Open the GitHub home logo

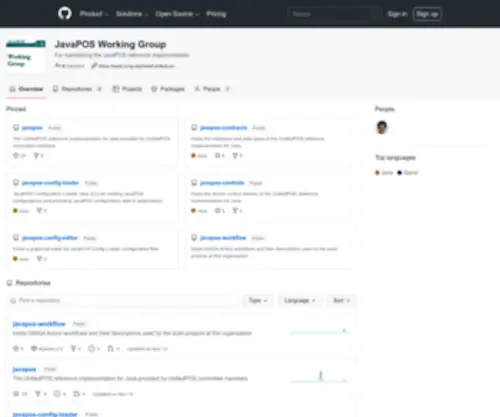(x=65, y=14)
